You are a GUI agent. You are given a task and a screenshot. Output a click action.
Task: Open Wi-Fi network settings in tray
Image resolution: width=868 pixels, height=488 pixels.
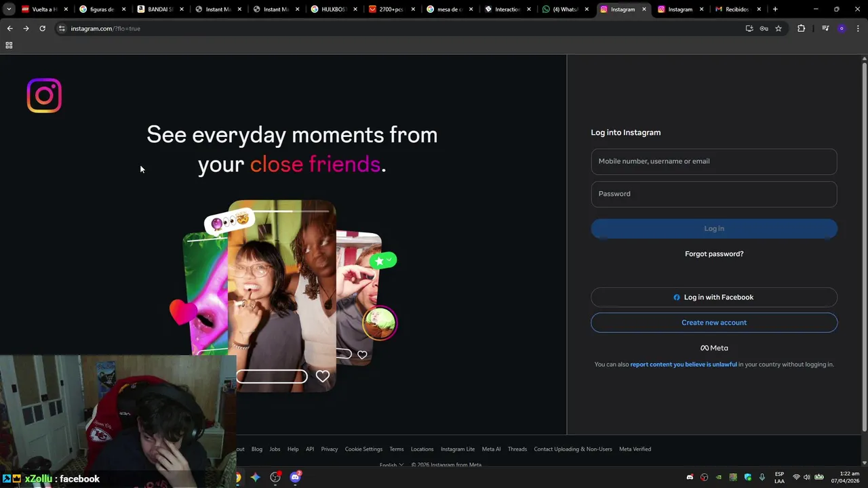796,477
